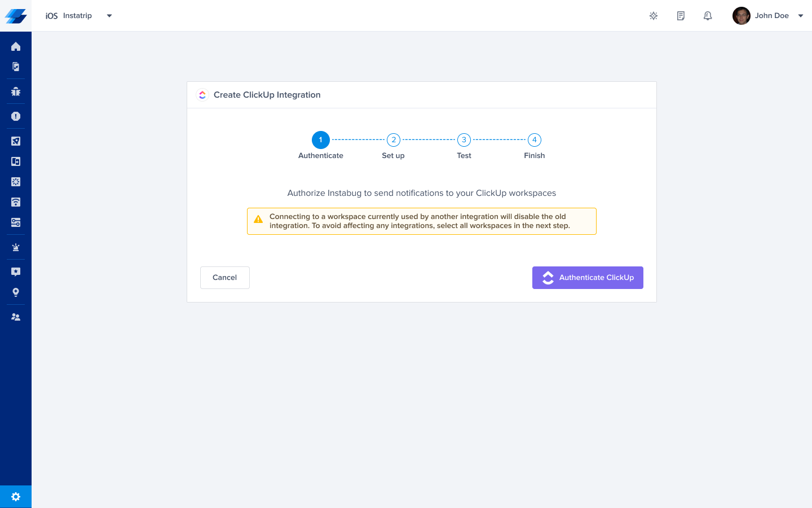Open the notifications bell icon
The width and height of the screenshot is (812, 508).
(x=708, y=16)
